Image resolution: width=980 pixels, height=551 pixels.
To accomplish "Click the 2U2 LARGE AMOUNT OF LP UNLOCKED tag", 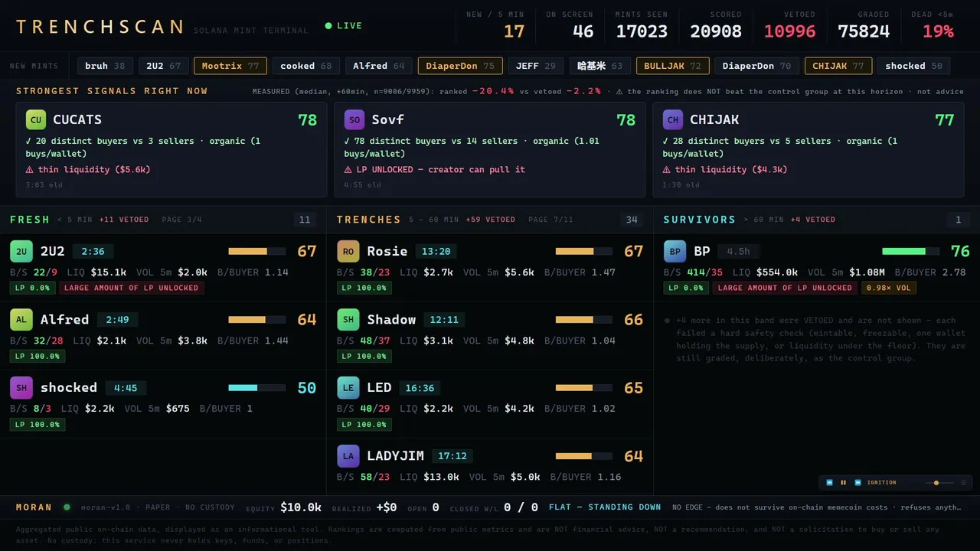I will tap(131, 288).
